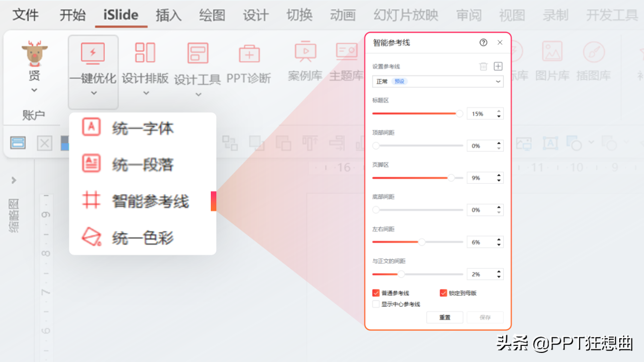Adjust the 顶部间距 top spacing slider
Image resolution: width=644 pixels, height=362 pixels.
pos(418,146)
